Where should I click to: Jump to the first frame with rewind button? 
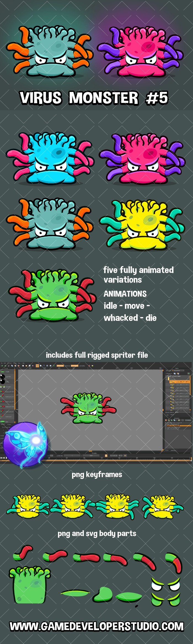pyautogui.click(x=1, y=458)
